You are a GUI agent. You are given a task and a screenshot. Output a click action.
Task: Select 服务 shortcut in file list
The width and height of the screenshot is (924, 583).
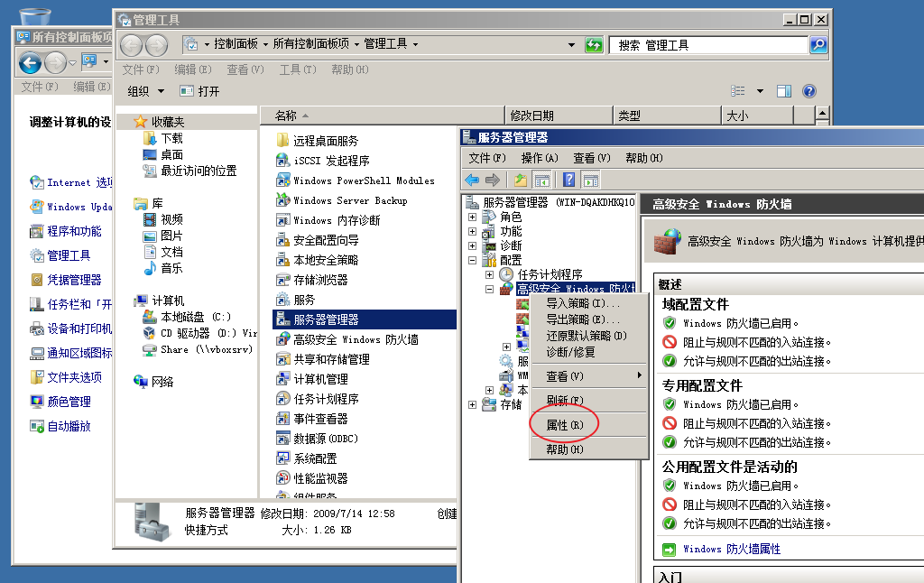click(x=296, y=300)
